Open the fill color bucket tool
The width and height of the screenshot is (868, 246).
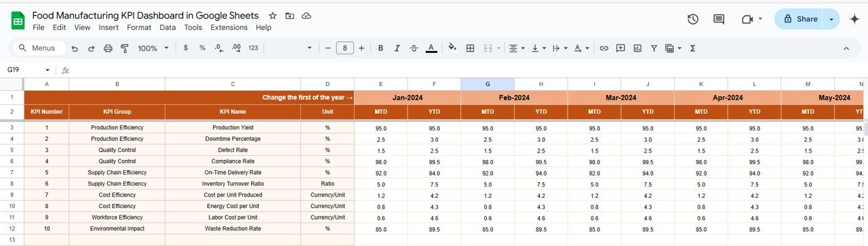[452, 48]
